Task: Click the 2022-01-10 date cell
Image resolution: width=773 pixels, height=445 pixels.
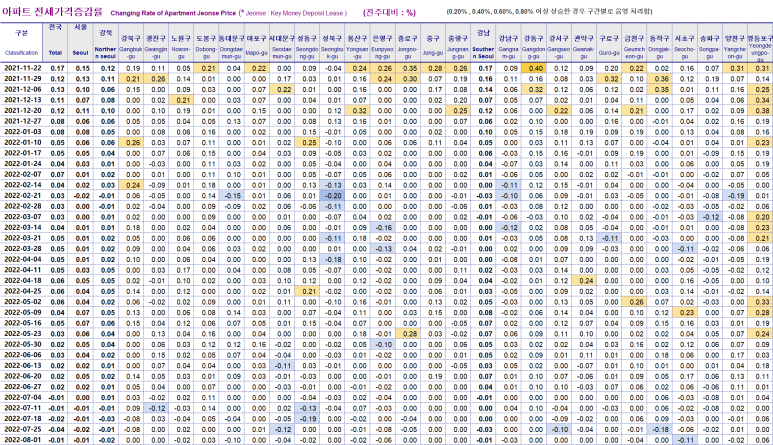Action: coord(22,142)
